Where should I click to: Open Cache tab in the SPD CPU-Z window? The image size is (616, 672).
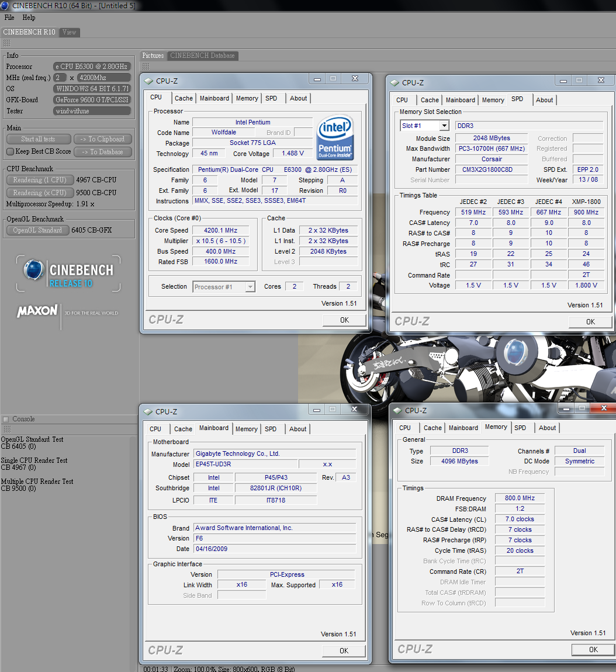pyautogui.click(x=430, y=100)
